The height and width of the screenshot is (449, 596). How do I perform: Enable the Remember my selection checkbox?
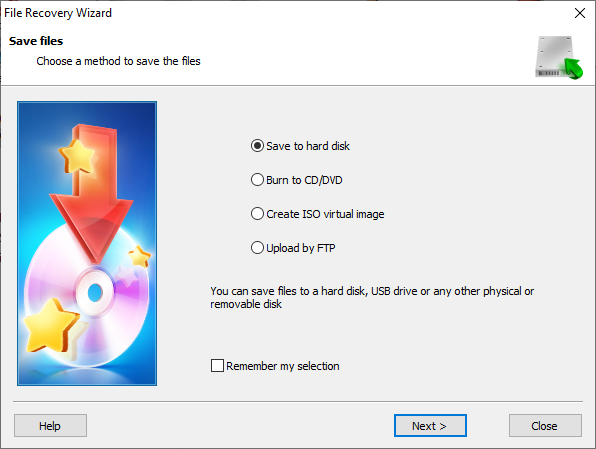217,366
